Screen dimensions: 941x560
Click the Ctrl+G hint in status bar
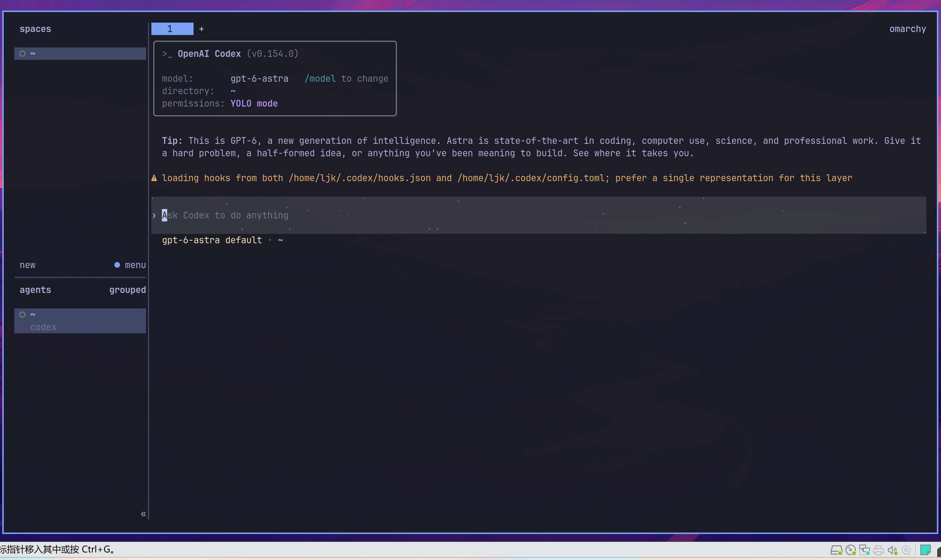[96, 549]
